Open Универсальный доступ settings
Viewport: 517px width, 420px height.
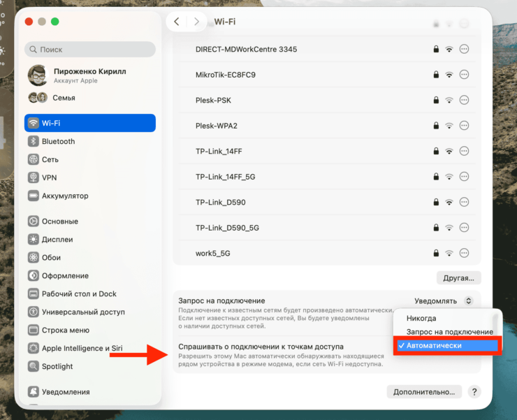click(x=89, y=312)
